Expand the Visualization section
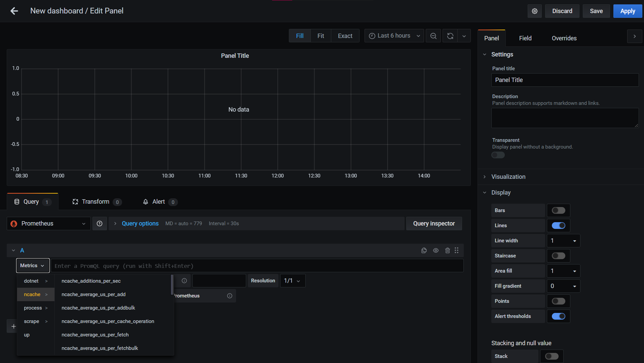Image resolution: width=644 pixels, height=363 pixels. tap(508, 177)
